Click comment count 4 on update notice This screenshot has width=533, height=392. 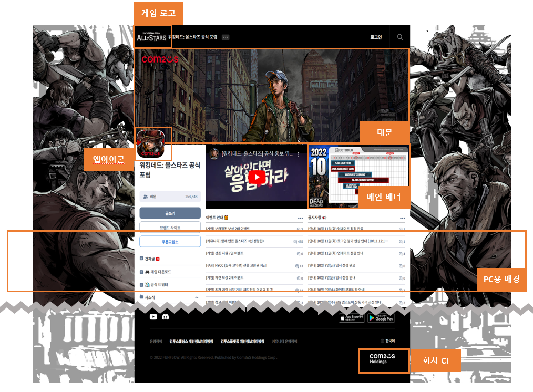[402, 254]
